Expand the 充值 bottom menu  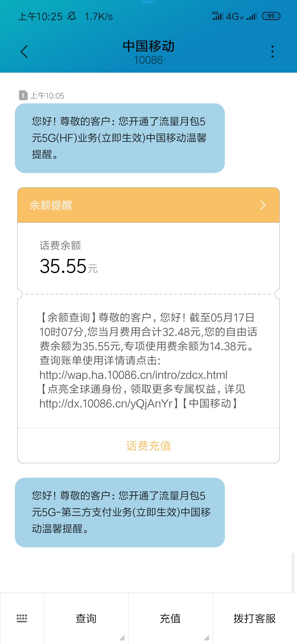(x=170, y=618)
